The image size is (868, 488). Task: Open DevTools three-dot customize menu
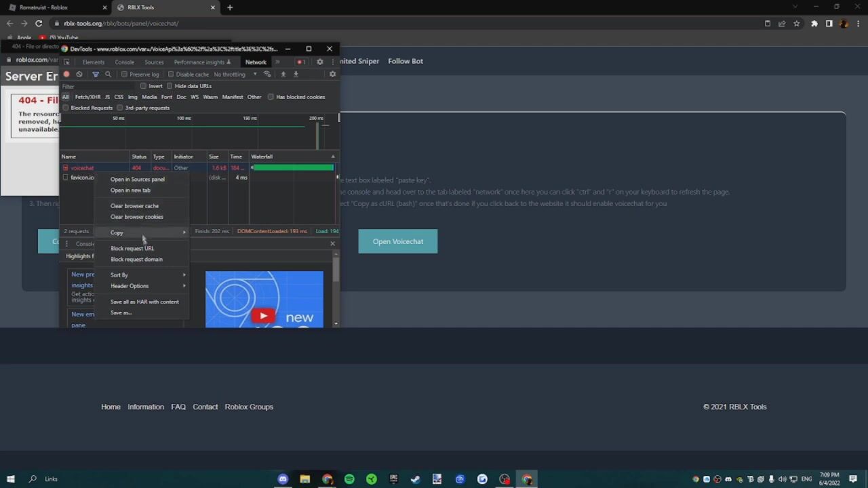coord(332,62)
